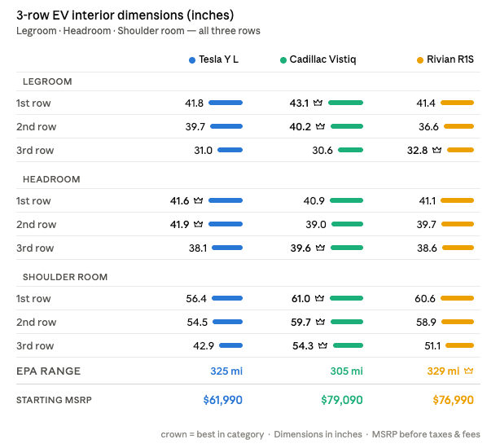Click the Rivian 58.9 shoulder room value
Viewport: 500px width, 448px height.
426,322
